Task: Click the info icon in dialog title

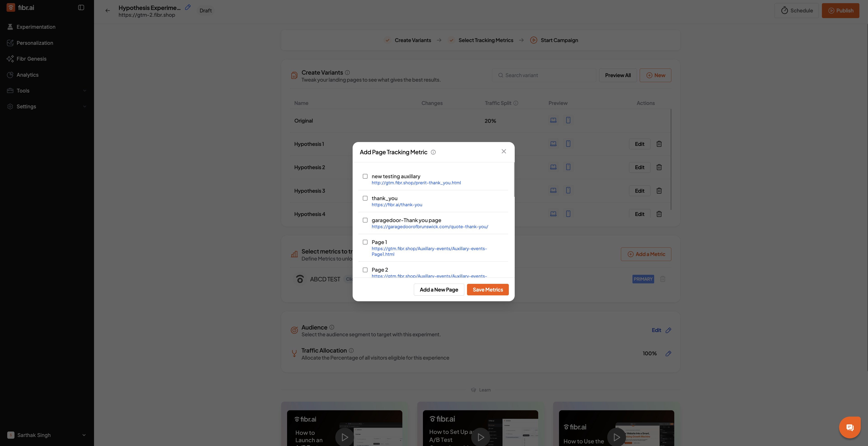Action: [x=433, y=152]
